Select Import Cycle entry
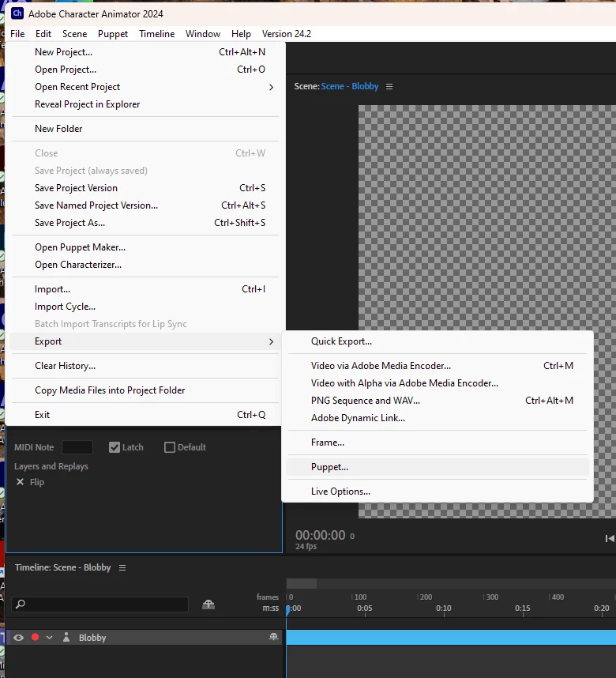The image size is (616, 678). pos(145,306)
